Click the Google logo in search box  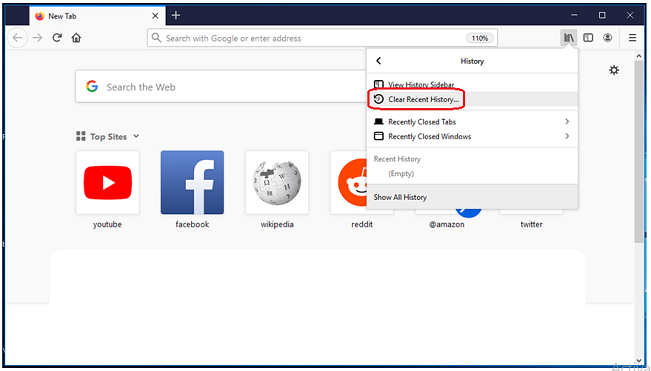pyautogui.click(x=92, y=86)
